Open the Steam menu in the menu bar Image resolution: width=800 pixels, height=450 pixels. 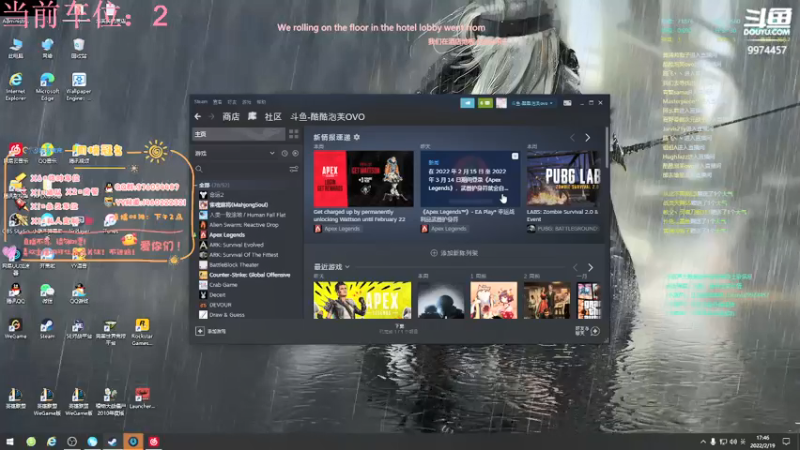click(201, 102)
